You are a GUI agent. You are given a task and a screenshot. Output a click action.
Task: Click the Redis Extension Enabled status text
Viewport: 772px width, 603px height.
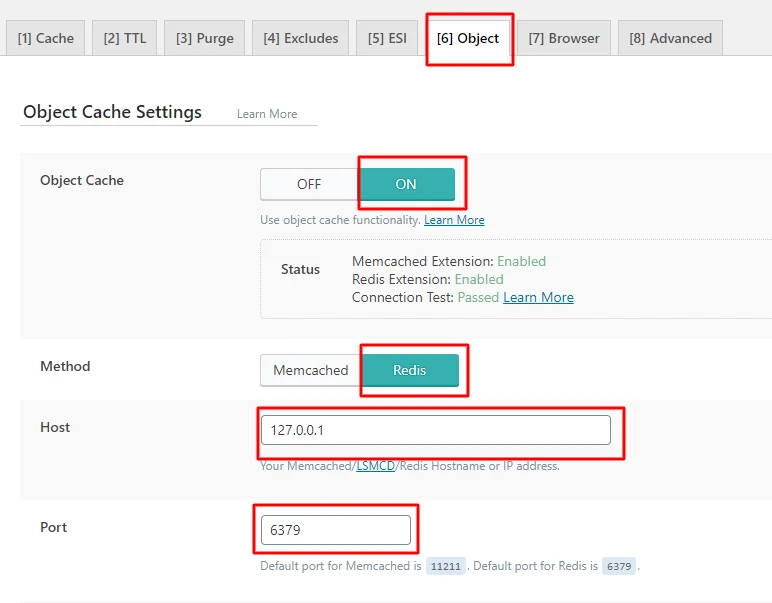click(x=479, y=279)
